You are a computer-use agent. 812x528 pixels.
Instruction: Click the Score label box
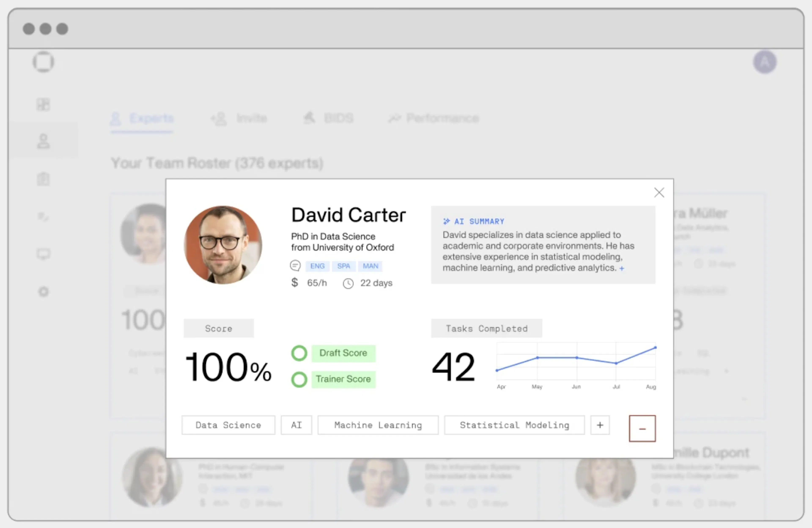(x=219, y=328)
